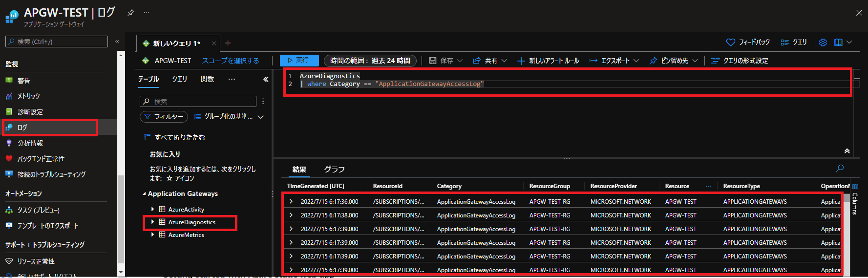Open the docs book icon
Image resolution: width=868 pixels, height=278 pixels.
point(838,43)
